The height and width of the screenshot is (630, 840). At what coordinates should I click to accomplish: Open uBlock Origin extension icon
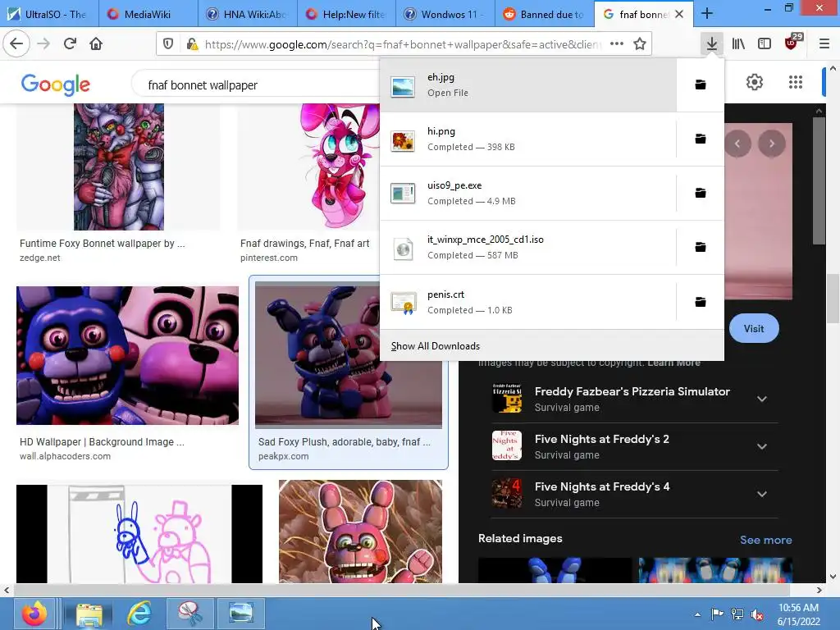coord(792,43)
